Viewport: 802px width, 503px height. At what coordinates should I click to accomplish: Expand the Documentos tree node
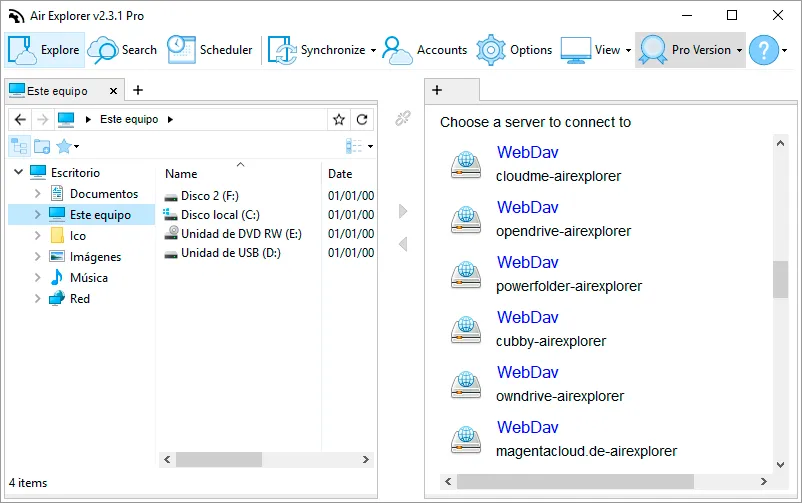click(37, 193)
